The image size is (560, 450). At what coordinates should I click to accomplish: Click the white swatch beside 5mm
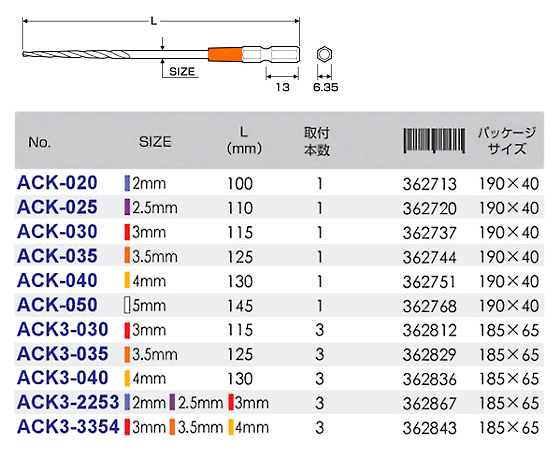(127, 305)
